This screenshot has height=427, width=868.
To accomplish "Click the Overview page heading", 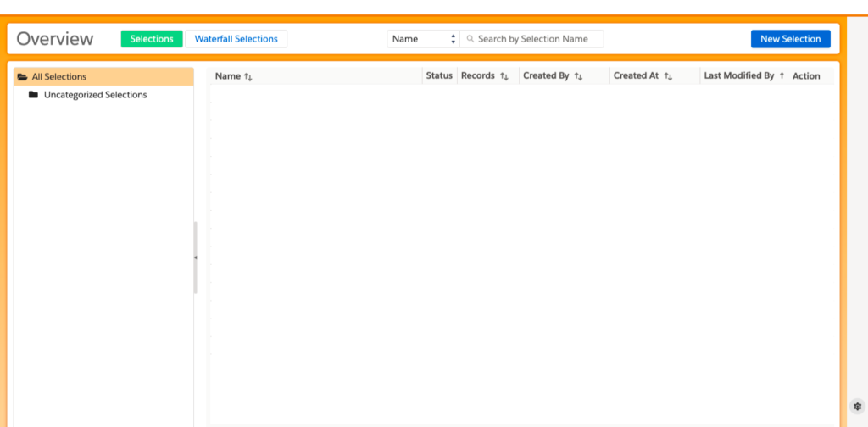I will tap(55, 39).
